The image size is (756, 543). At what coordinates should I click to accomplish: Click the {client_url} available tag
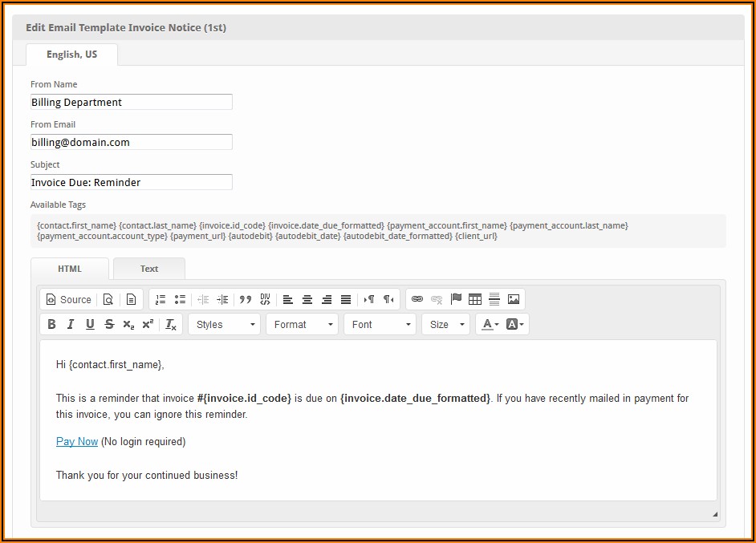[477, 236]
